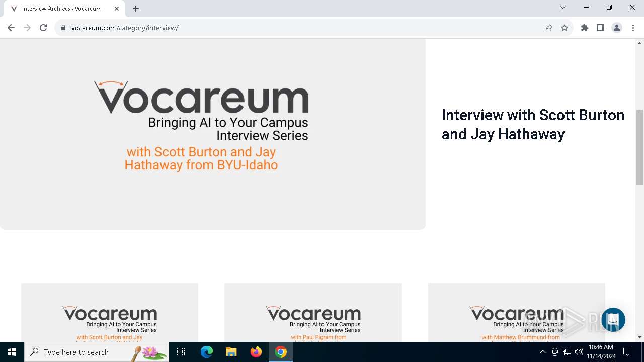Open the network status tray icon
This screenshot has height=362, width=644.
click(567, 352)
